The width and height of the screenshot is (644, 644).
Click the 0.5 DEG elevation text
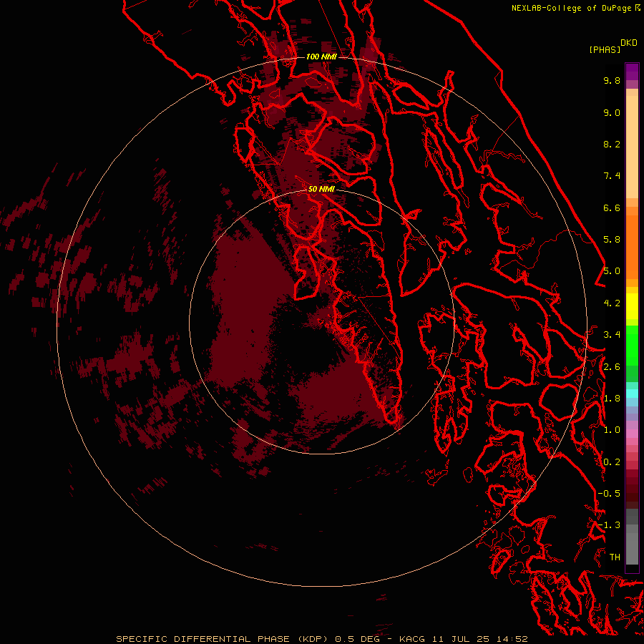tap(357, 639)
